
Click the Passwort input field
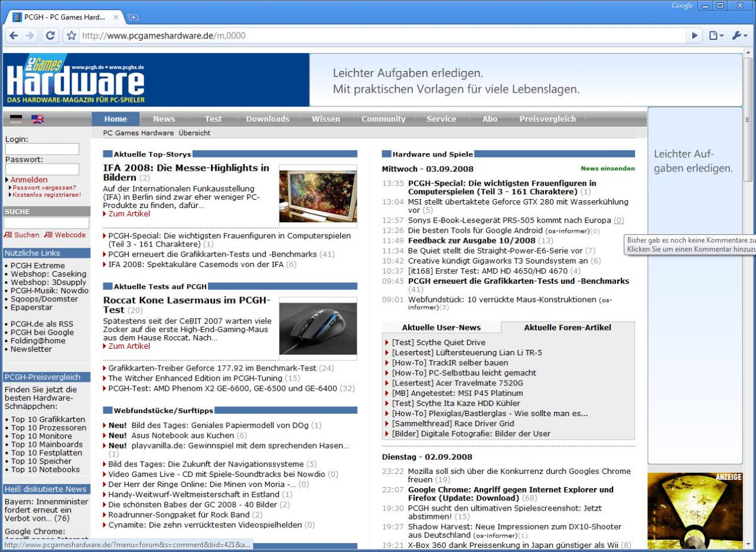point(42,170)
